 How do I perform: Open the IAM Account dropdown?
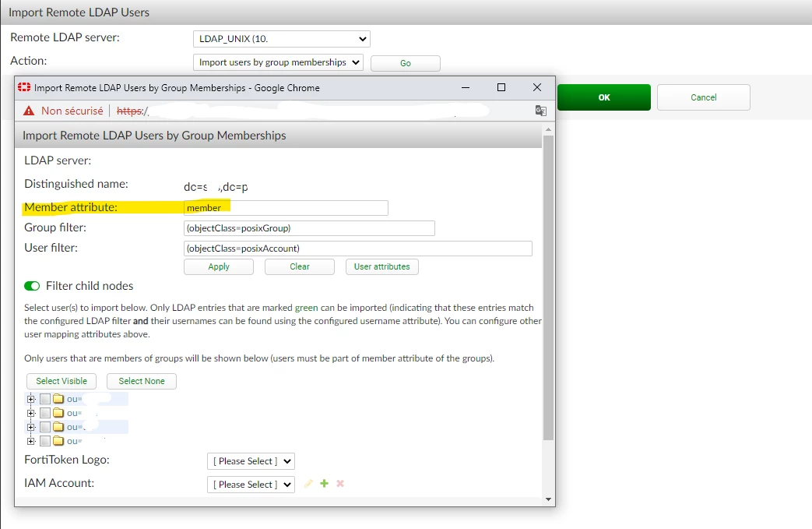(x=251, y=485)
